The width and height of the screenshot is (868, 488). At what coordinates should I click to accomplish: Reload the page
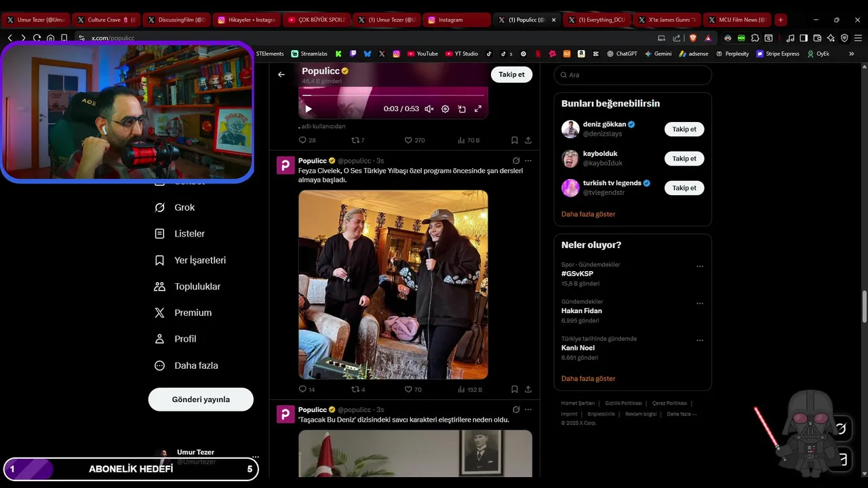pyautogui.click(x=37, y=38)
